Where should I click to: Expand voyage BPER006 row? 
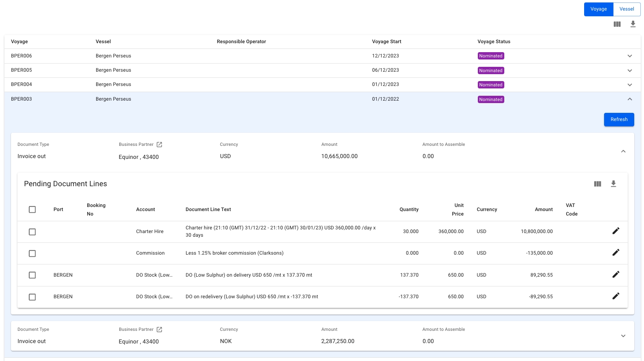click(x=629, y=56)
